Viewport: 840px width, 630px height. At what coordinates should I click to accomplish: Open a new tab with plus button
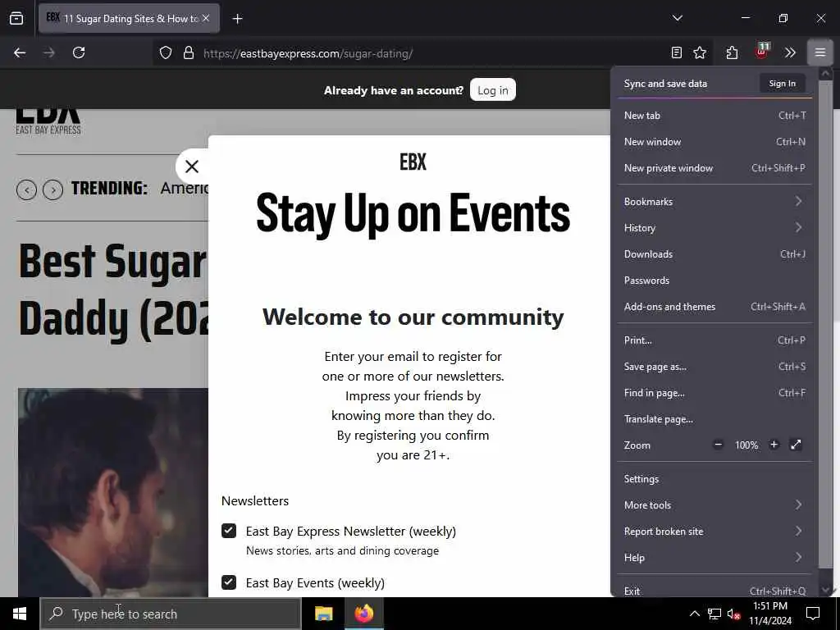pyautogui.click(x=237, y=19)
